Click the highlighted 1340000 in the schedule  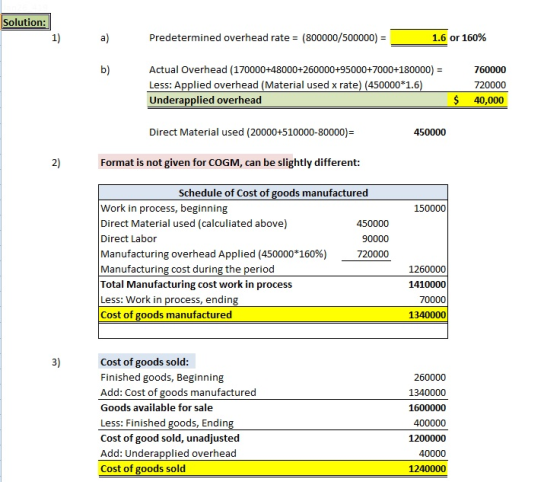click(427, 315)
